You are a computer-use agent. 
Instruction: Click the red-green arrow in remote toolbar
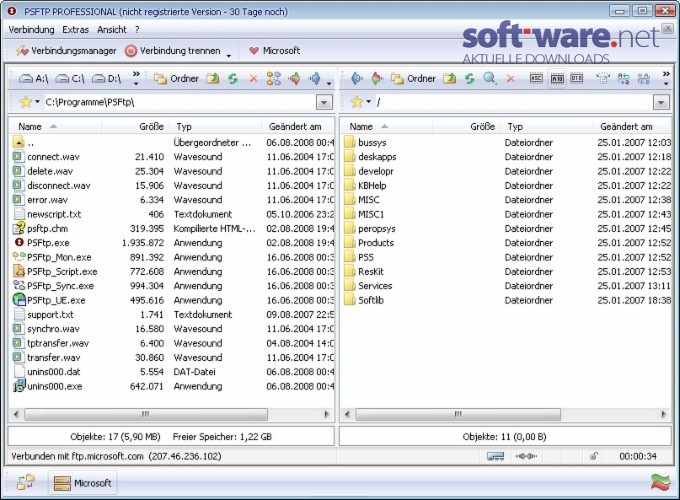coord(376,78)
